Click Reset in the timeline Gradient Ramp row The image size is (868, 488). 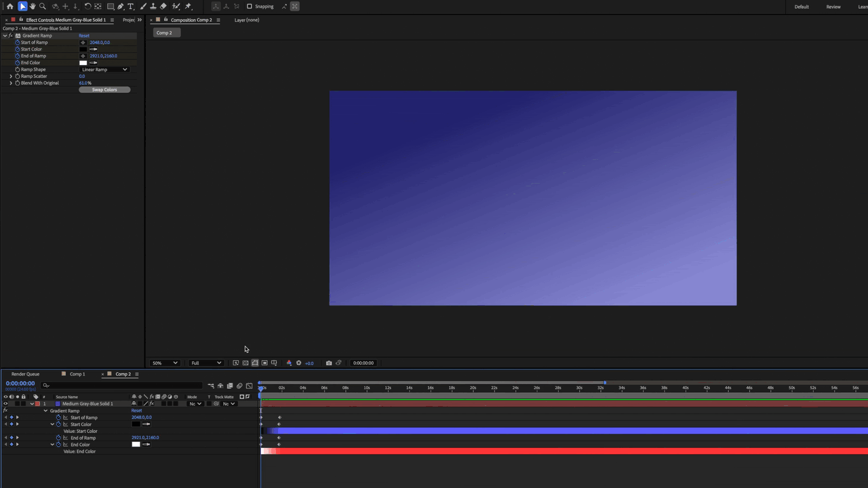[137, 411]
